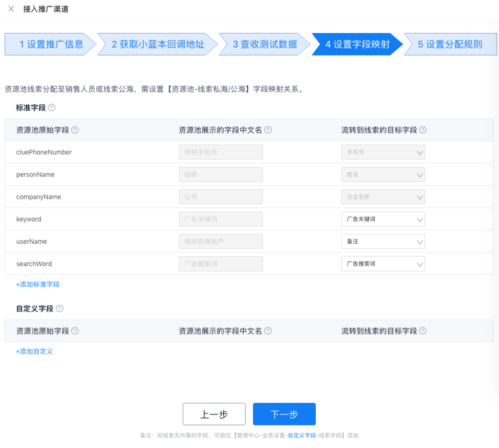Image resolution: width=499 pixels, height=448 pixels.
Task: Open target field dropdown for keyword row
Action: click(x=383, y=219)
